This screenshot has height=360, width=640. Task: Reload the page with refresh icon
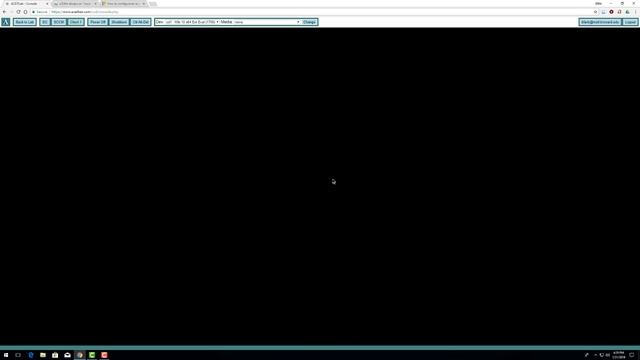[x=18, y=12]
